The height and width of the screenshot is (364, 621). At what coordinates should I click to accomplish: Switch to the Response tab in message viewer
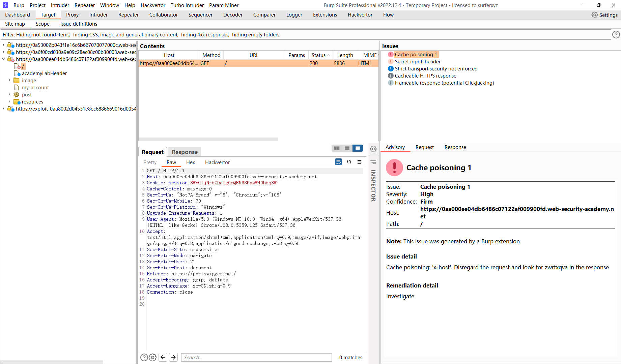click(x=185, y=152)
